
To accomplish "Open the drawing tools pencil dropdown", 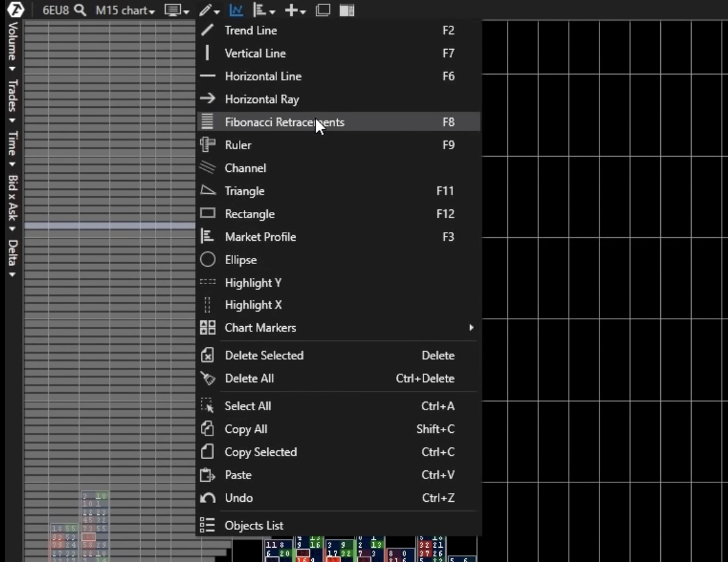I will point(210,10).
